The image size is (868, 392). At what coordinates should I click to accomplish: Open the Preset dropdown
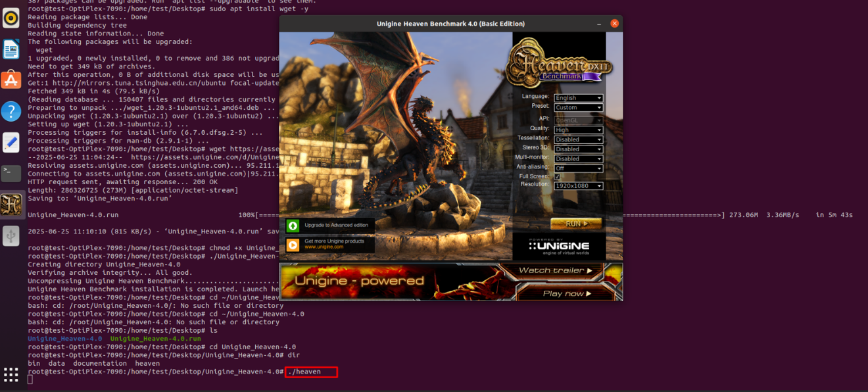578,107
